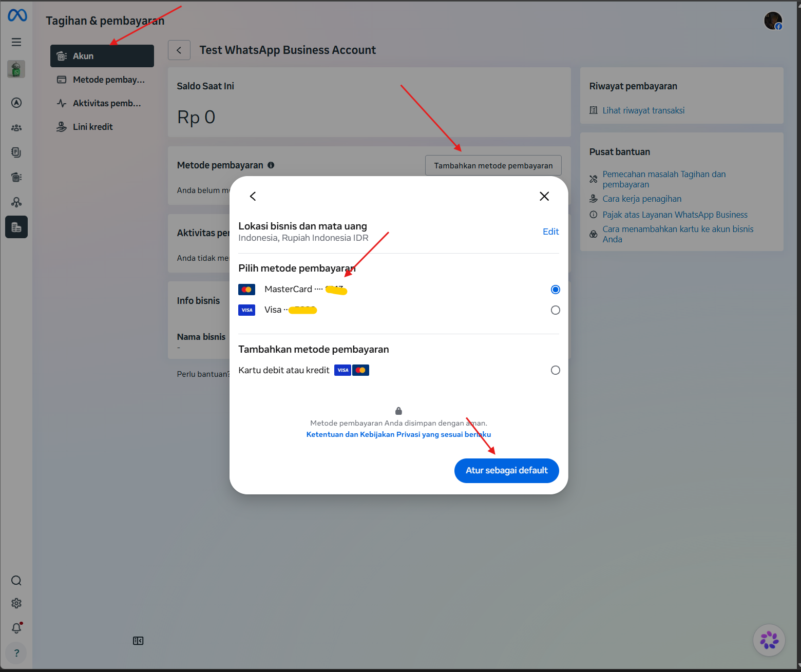
Task: Open the notifications bell icon
Action: pyautogui.click(x=16, y=627)
